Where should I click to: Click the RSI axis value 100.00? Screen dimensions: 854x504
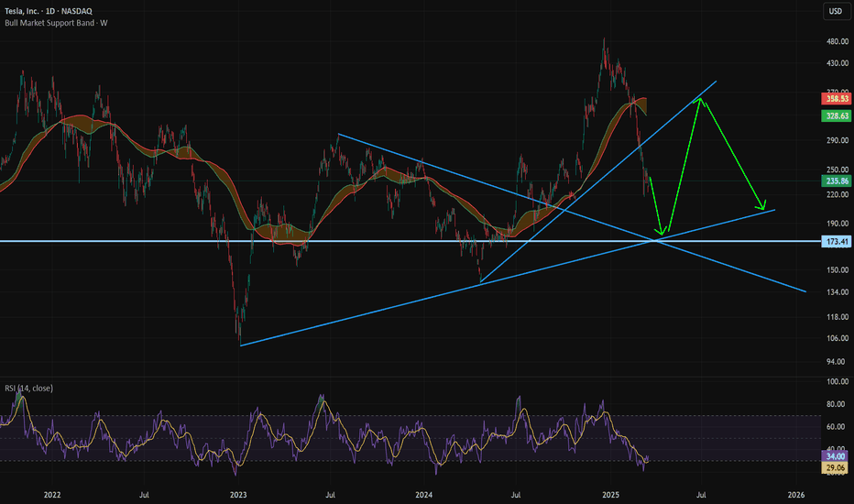click(838, 381)
